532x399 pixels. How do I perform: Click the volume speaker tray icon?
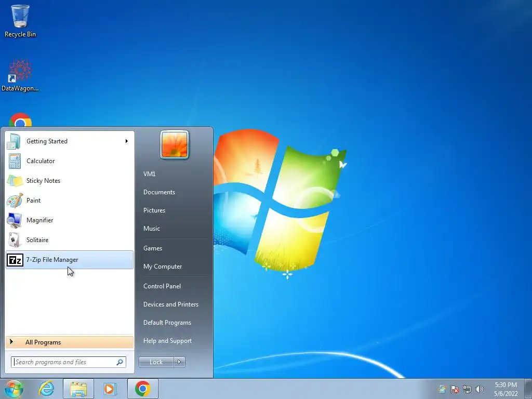pos(480,389)
